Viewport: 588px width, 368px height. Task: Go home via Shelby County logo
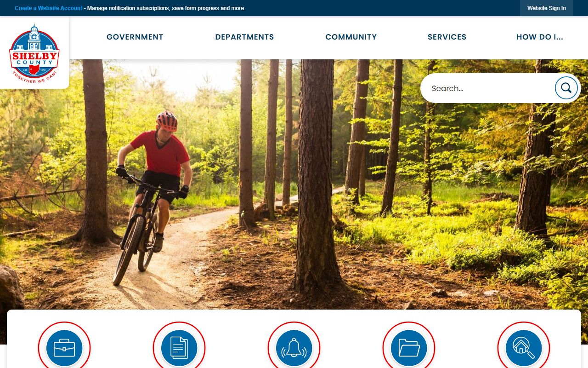coord(34,53)
